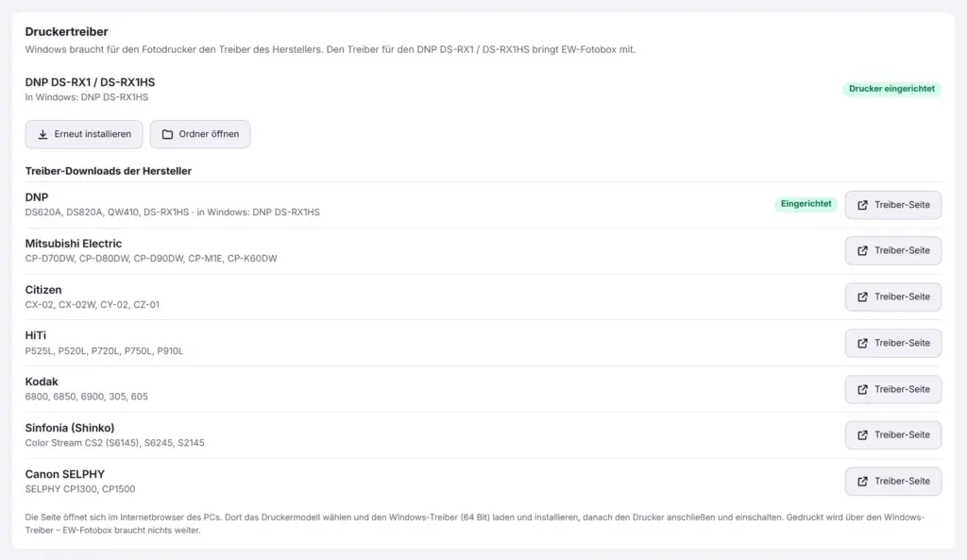Open the Kodak Treiber-Seite

pos(893,390)
